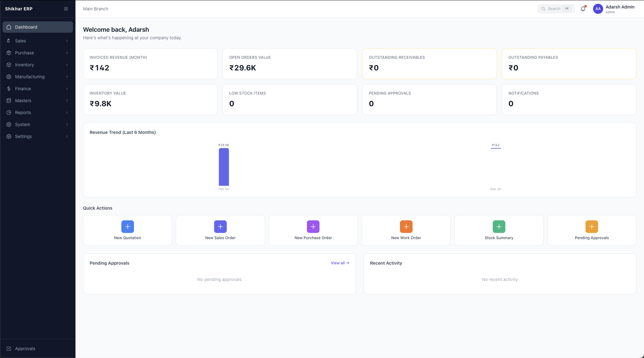This screenshot has height=358, width=644.
Task: Open Pending Approvals stat card
Action: 430,100
